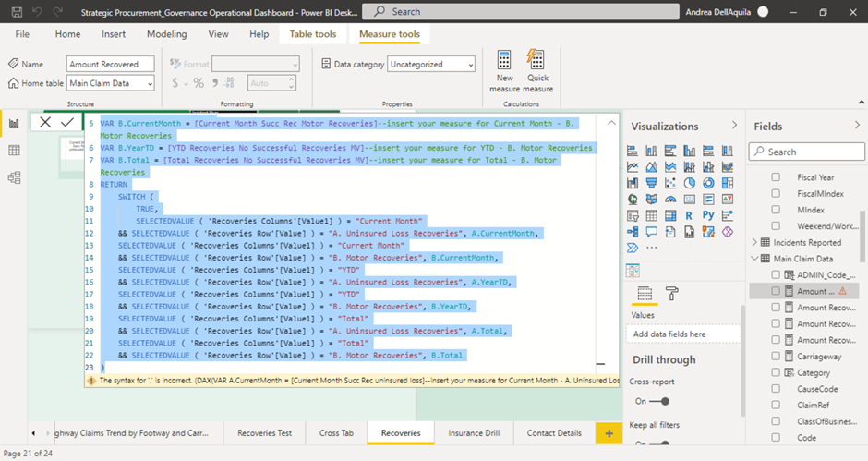
Task: Tick the Fiscal Year field checkbox
Action: tap(776, 177)
